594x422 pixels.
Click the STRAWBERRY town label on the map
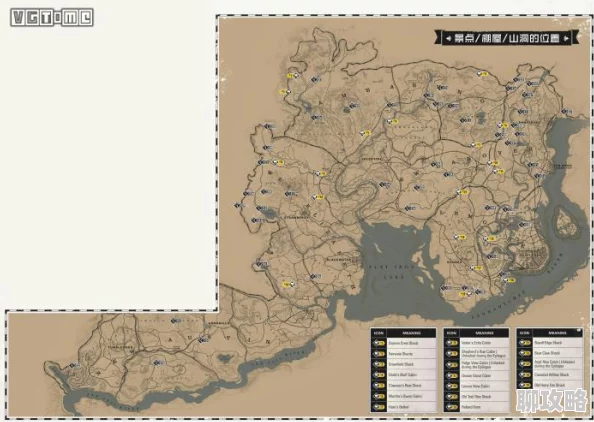[297, 217]
